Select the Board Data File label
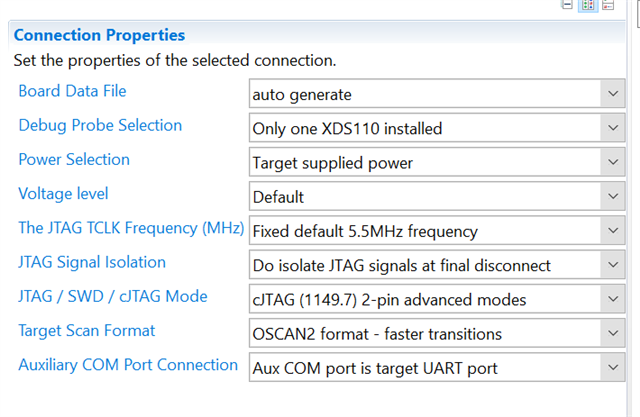This screenshot has height=417, width=640. pyautogui.click(x=72, y=92)
